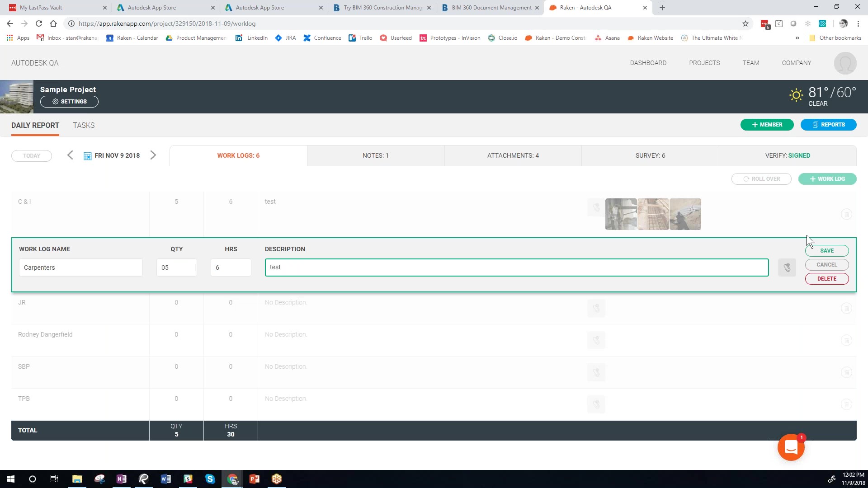Click the red Delete button
The height and width of the screenshot is (488, 868).
(826, 279)
